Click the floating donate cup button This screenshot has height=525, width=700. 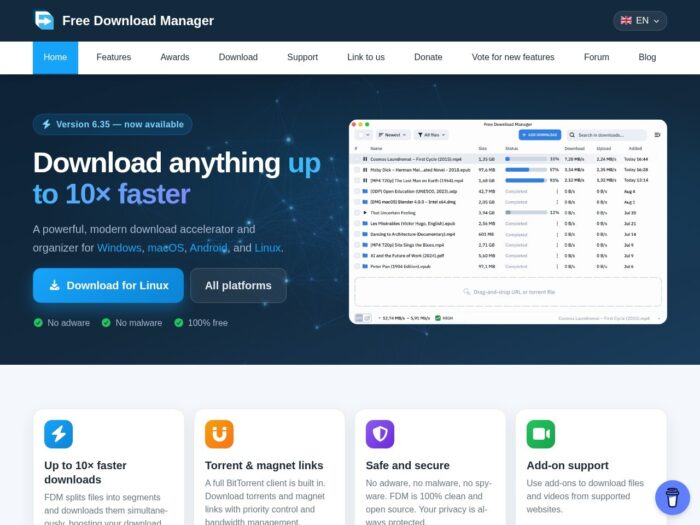coord(672,497)
